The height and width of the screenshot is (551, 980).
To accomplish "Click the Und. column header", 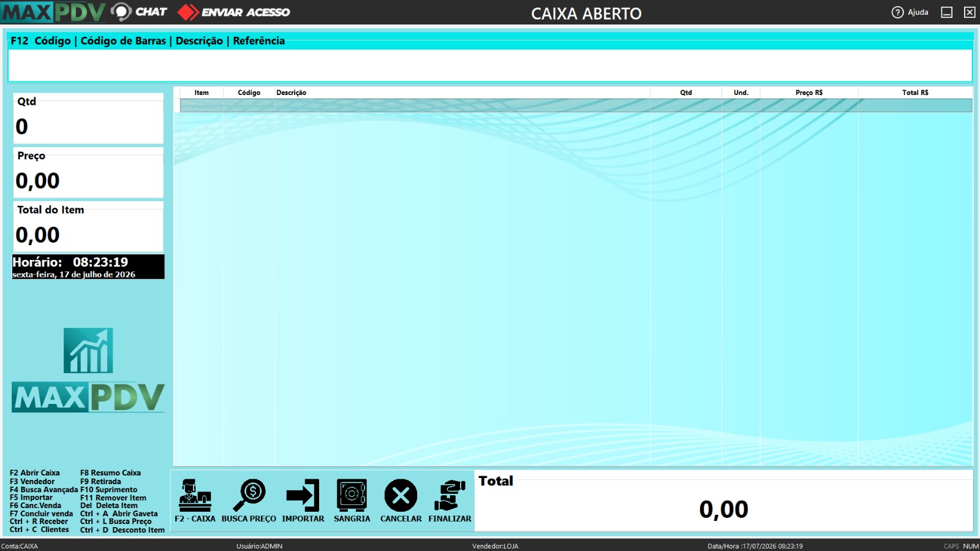I will (741, 93).
